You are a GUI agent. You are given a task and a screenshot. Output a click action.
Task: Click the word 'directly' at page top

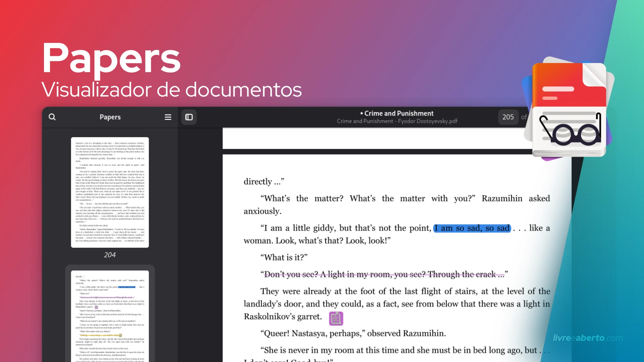point(258,182)
